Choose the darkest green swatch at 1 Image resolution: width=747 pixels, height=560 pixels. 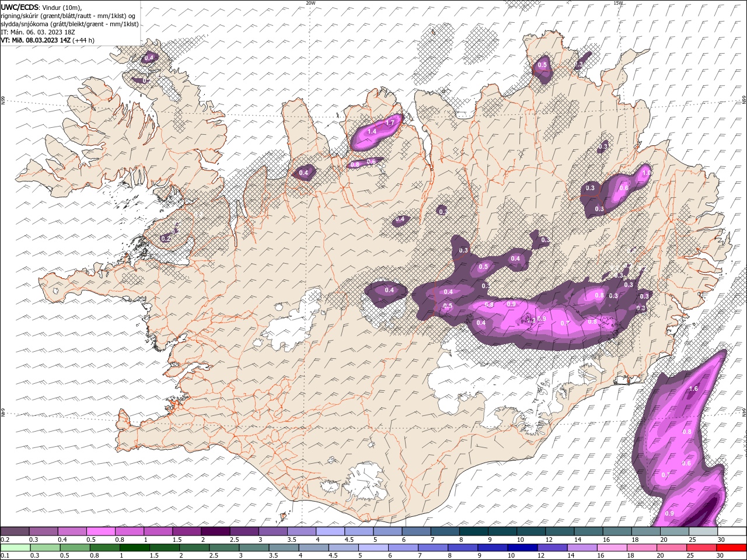click(134, 548)
